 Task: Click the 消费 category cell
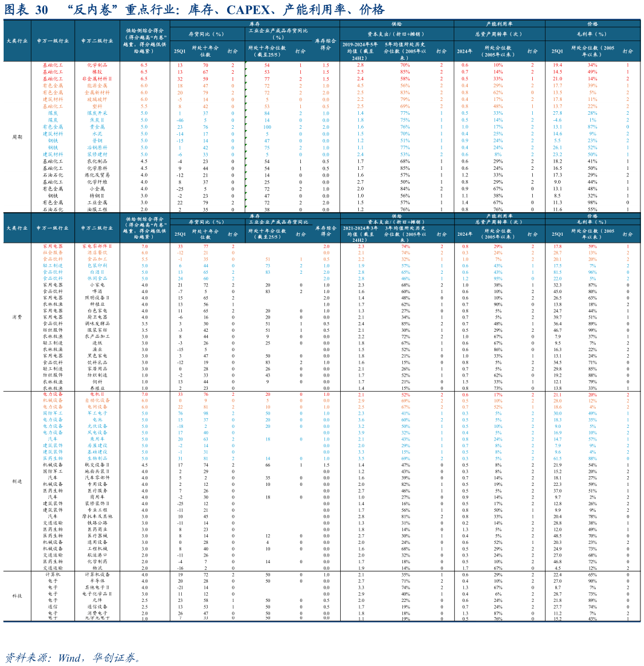[17, 317]
